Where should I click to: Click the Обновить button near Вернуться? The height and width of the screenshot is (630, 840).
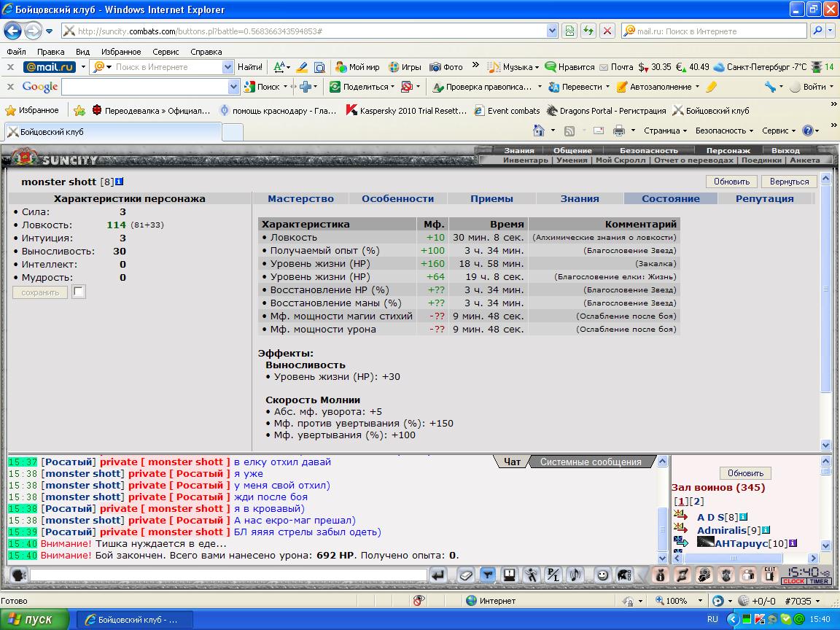click(x=731, y=182)
